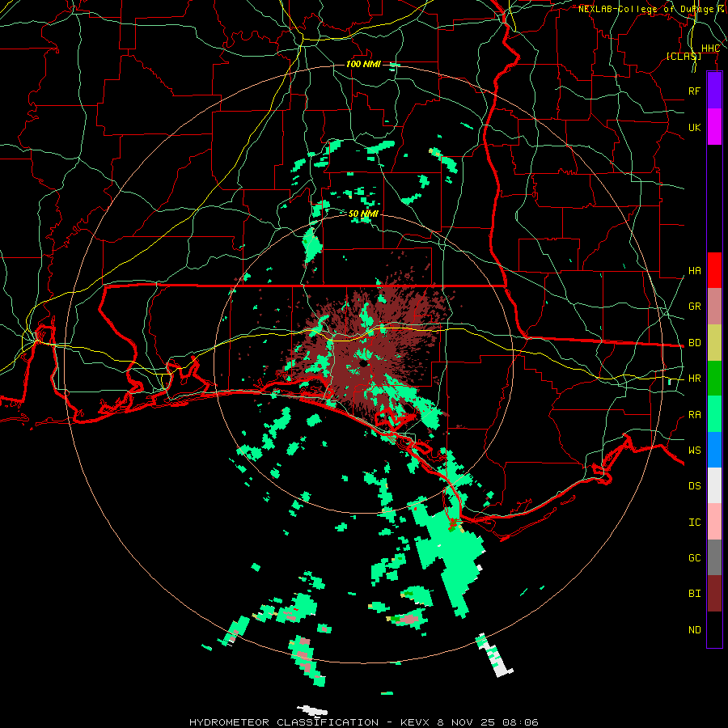Image resolution: width=728 pixels, height=728 pixels.
Task: Click the '[CLAS]' units label
Action: [x=684, y=56]
